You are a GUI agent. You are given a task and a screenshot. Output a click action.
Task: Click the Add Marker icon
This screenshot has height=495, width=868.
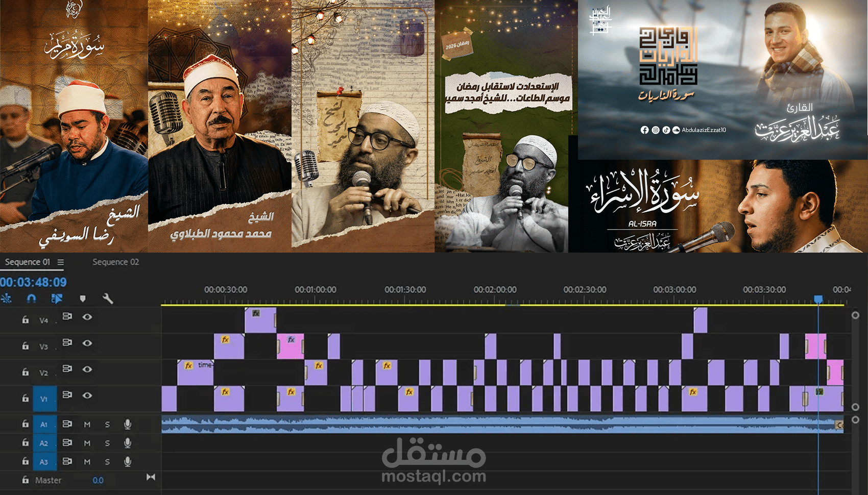83,299
